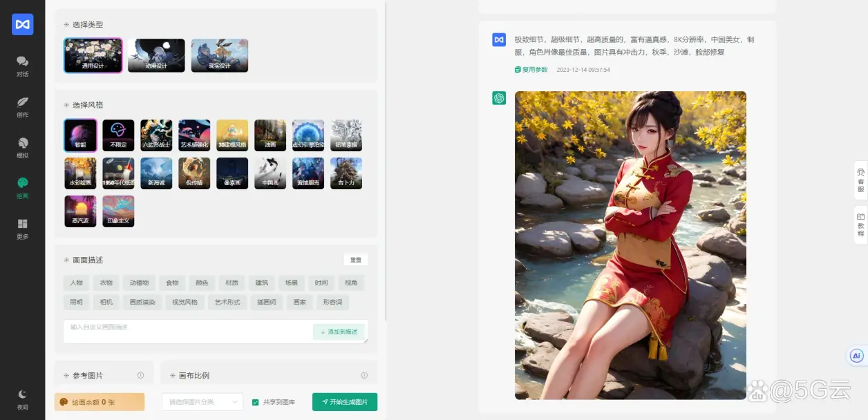
Task: Open the 艺术形式 description tag
Action: click(x=227, y=302)
